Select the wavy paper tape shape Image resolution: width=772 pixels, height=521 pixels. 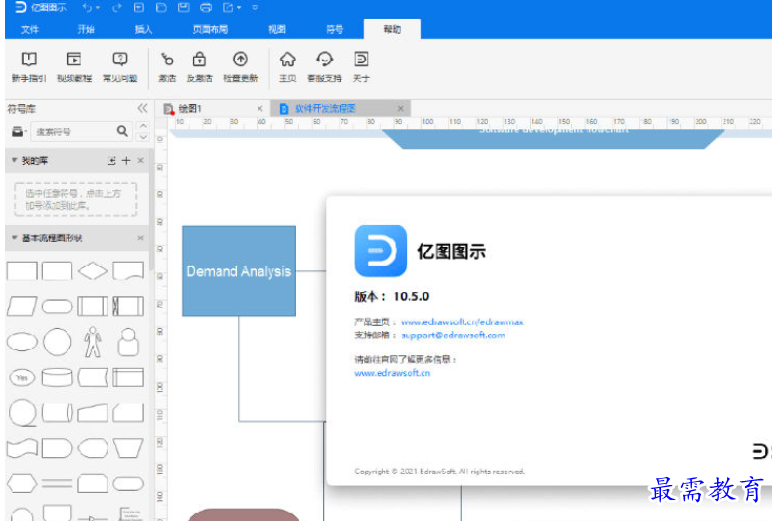(22, 448)
